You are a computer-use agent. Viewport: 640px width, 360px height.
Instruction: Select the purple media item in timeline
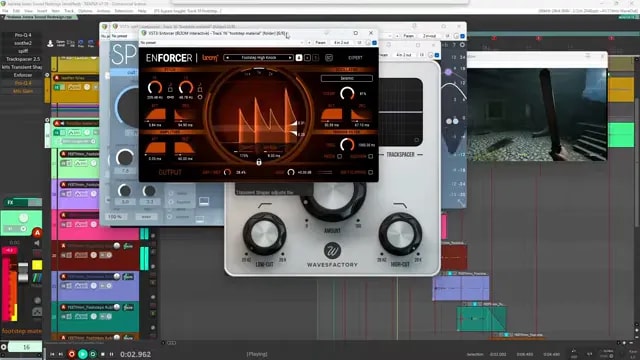pyautogui.click(x=461, y=288)
